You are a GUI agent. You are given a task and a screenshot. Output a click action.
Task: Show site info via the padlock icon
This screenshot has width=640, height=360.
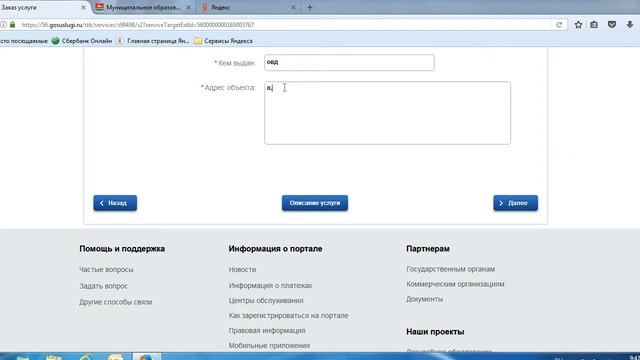click(x=12, y=25)
